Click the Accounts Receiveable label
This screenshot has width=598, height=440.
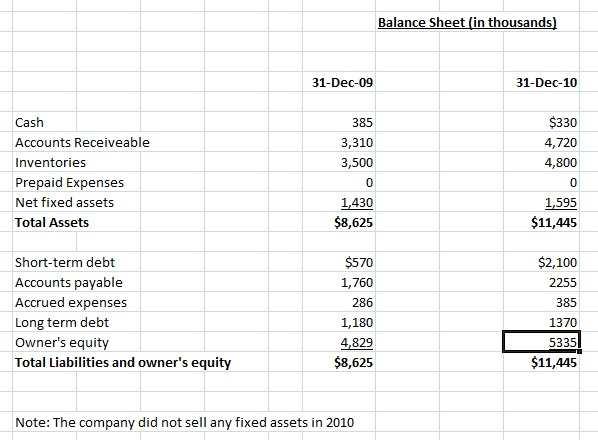pos(82,142)
